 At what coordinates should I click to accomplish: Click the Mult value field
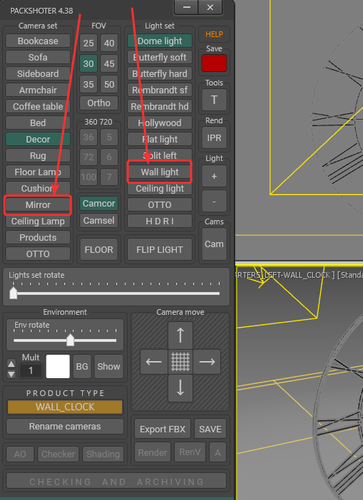point(31,371)
